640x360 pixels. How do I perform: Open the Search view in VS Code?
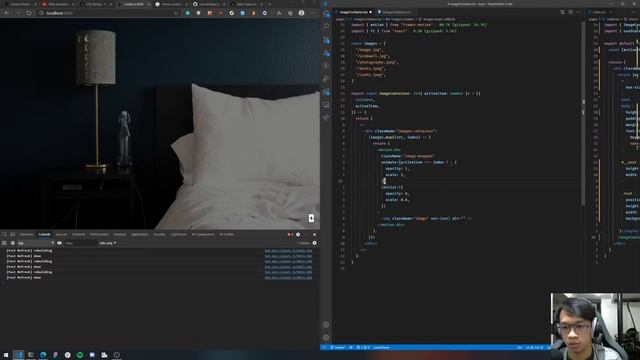tap(326, 27)
